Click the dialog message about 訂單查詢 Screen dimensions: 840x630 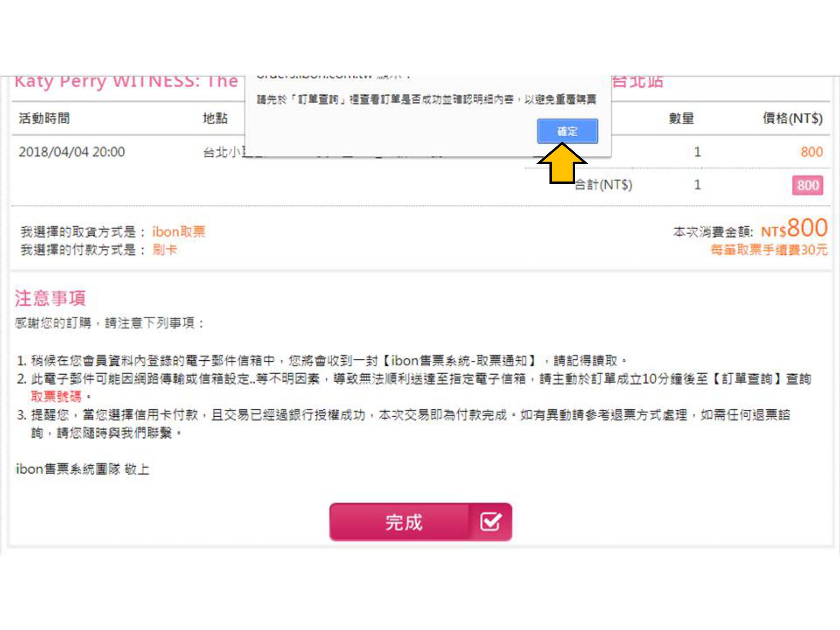pyautogui.click(x=426, y=99)
